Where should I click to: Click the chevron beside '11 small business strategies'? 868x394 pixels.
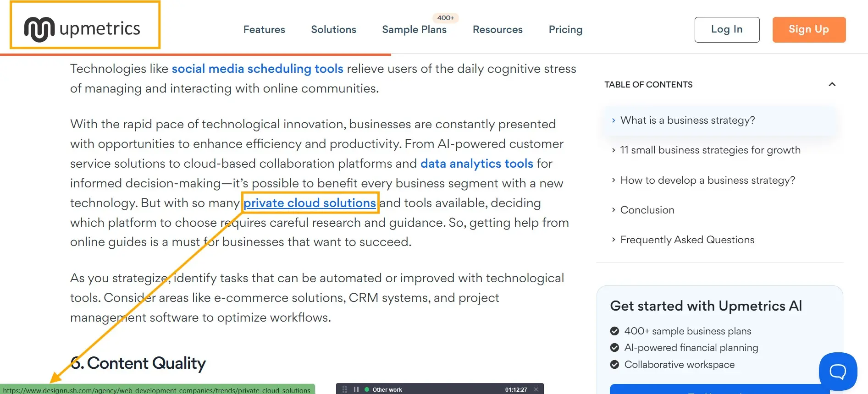[614, 150]
